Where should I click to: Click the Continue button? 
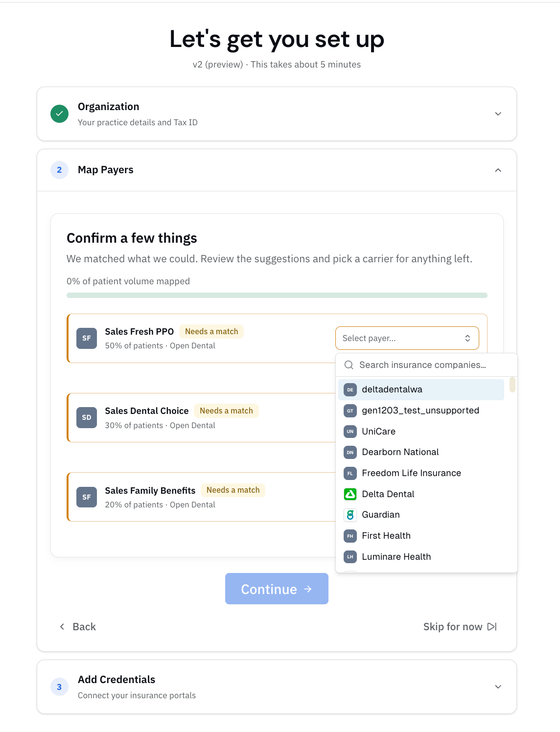point(277,589)
